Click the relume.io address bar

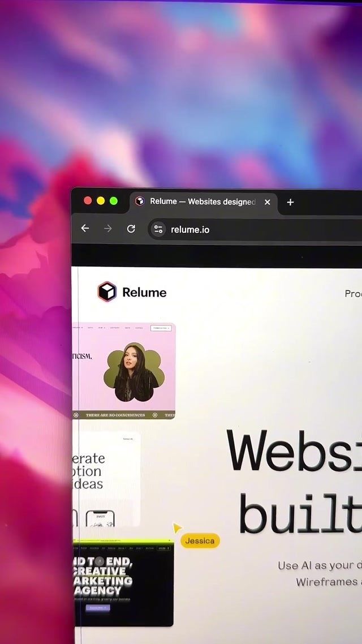pyautogui.click(x=255, y=229)
